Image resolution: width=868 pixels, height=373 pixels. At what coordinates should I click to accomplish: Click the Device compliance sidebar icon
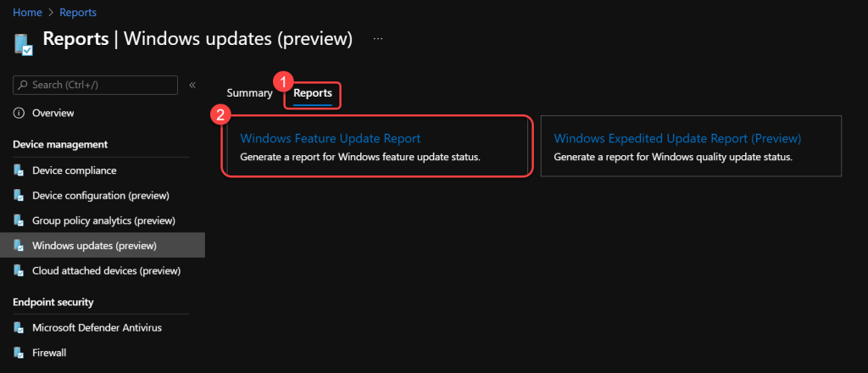pyautogui.click(x=19, y=170)
